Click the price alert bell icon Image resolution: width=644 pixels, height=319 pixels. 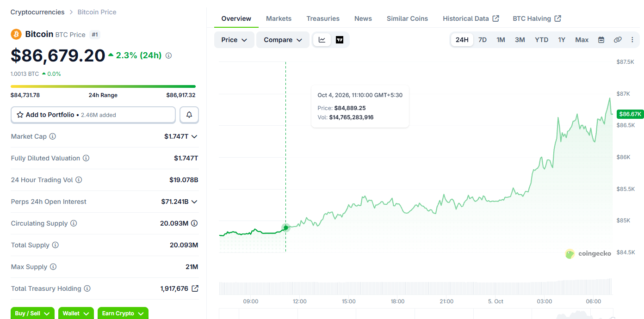click(x=189, y=115)
